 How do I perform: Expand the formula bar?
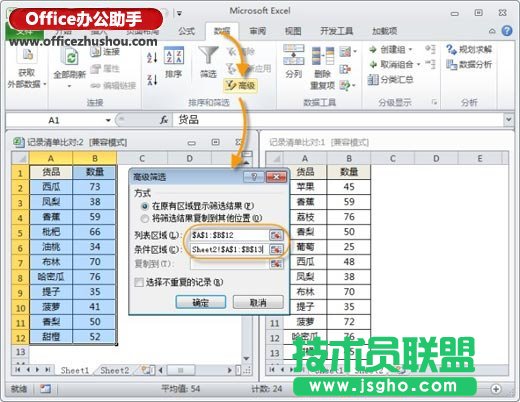pyautogui.click(x=508, y=119)
